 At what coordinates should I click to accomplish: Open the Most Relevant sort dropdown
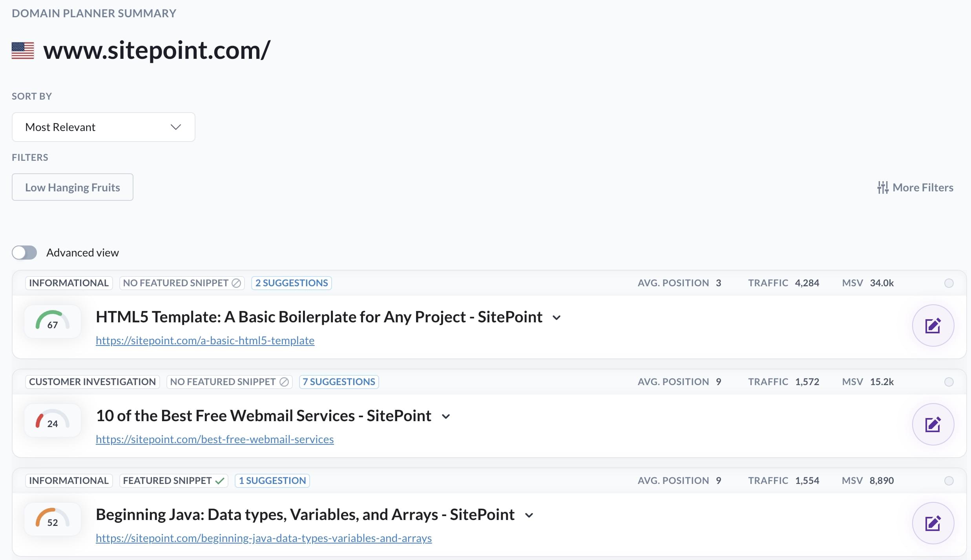coord(104,127)
